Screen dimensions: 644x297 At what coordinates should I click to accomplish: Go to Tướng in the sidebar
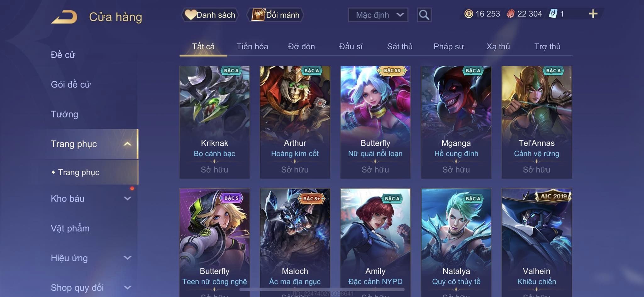point(64,114)
